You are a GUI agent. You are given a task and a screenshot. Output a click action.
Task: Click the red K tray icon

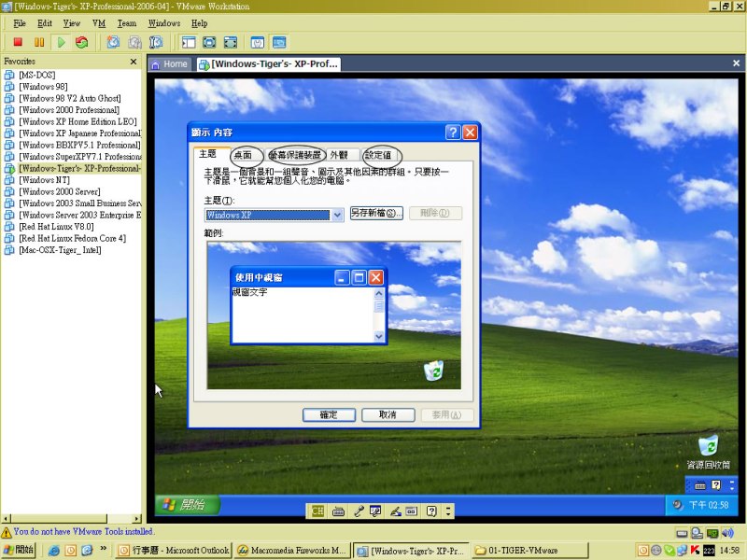tap(695, 550)
